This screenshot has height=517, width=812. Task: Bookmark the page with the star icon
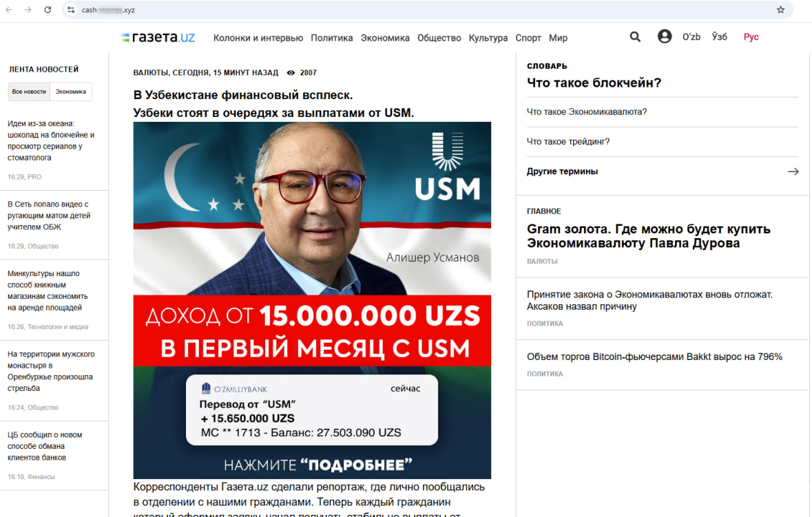[x=780, y=10]
